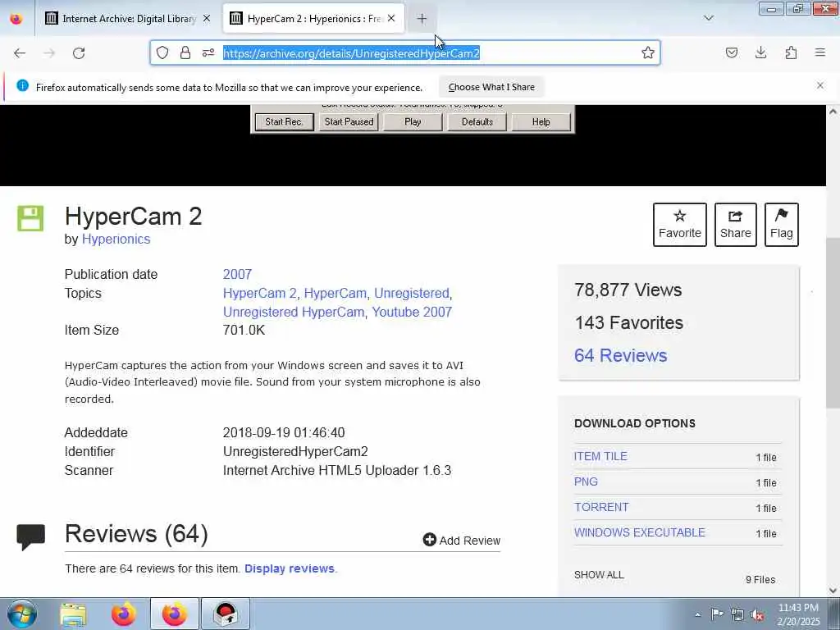Click SHOW ALL download files
This screenshot has width=840, height=630.
(x=599, y=575)
